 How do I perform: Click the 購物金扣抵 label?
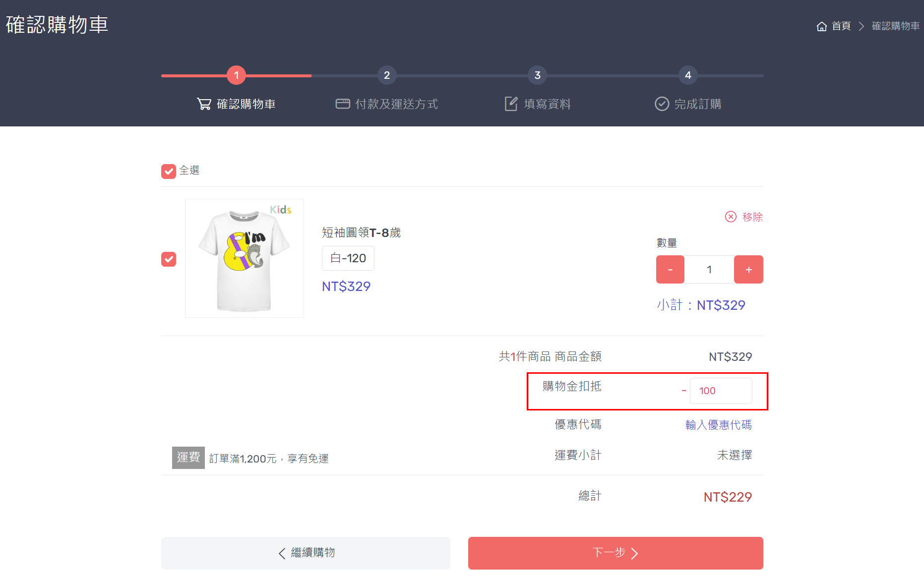click(x=572, y=386)
